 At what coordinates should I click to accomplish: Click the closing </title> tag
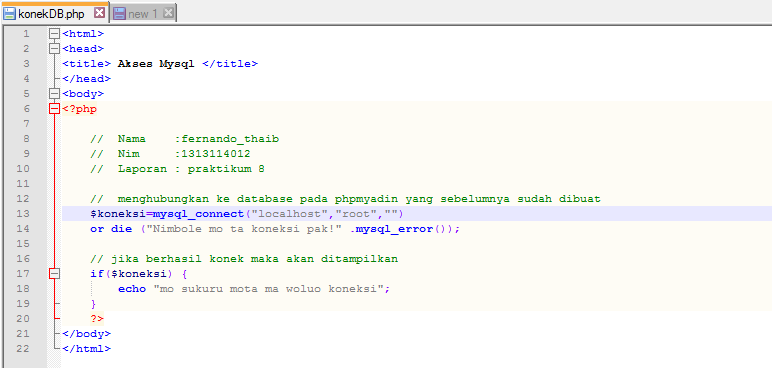click(230, 64)
